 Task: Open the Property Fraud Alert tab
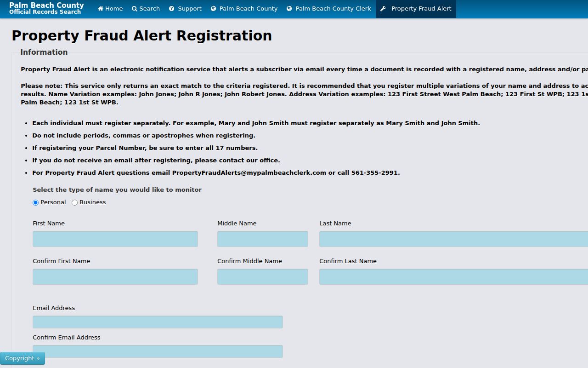416,9
